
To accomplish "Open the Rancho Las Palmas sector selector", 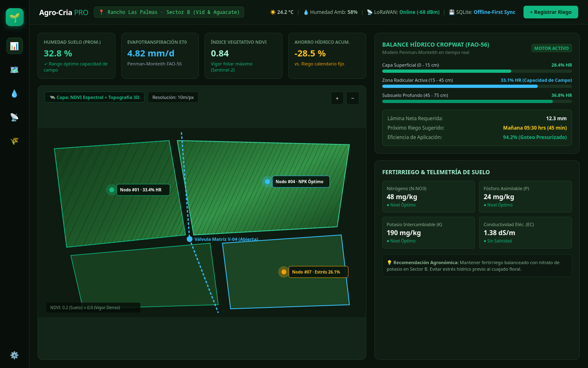I will coord(169,12).
